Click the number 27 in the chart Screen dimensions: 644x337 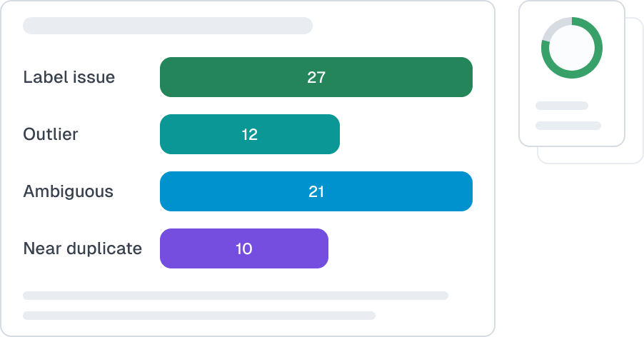[x=316, y=77]
